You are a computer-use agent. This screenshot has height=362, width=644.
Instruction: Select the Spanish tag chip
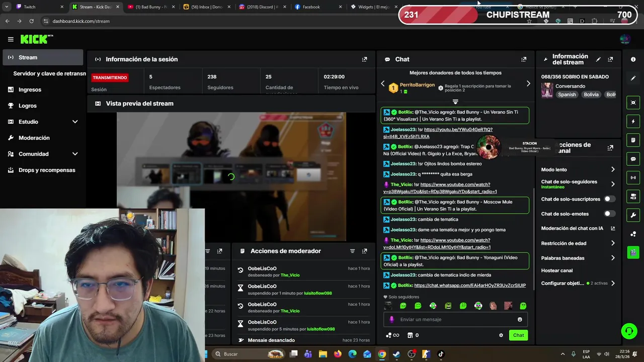pyautogui.click(x=567, y=95)
